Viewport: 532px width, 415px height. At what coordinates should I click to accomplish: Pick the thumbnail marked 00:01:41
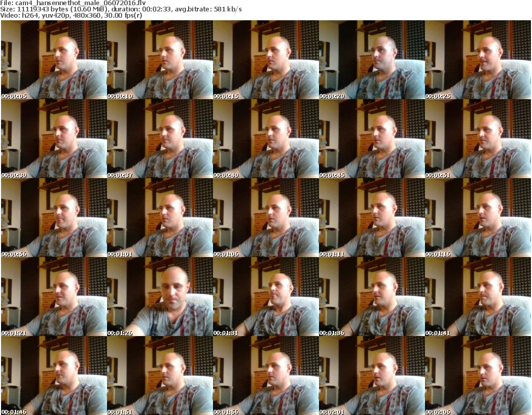coord(478,297)
